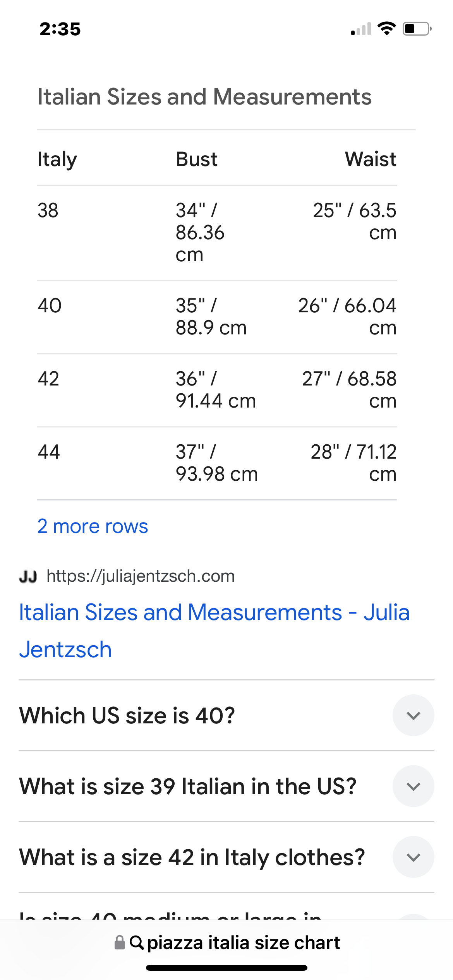Tap the battery status icon
The image size is (453, 980).
(x=417, y=29)
